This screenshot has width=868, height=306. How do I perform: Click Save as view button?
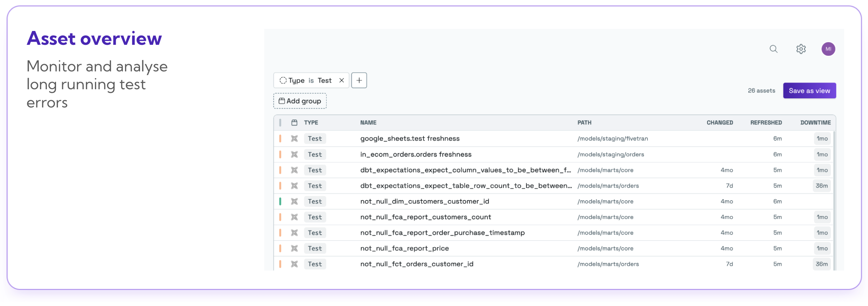coord(809,91)
